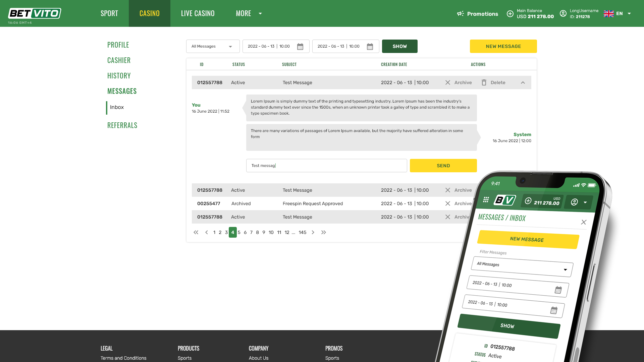Click the trash Delete icon in expanded message
Screen dimensions: 644x362
(484, 82)
